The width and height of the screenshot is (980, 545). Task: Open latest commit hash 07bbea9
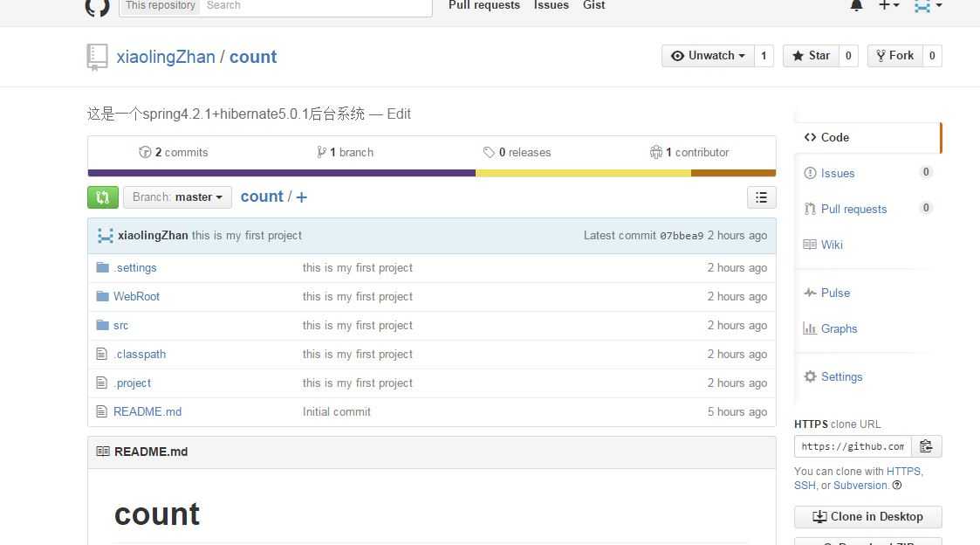click(682, 236)
